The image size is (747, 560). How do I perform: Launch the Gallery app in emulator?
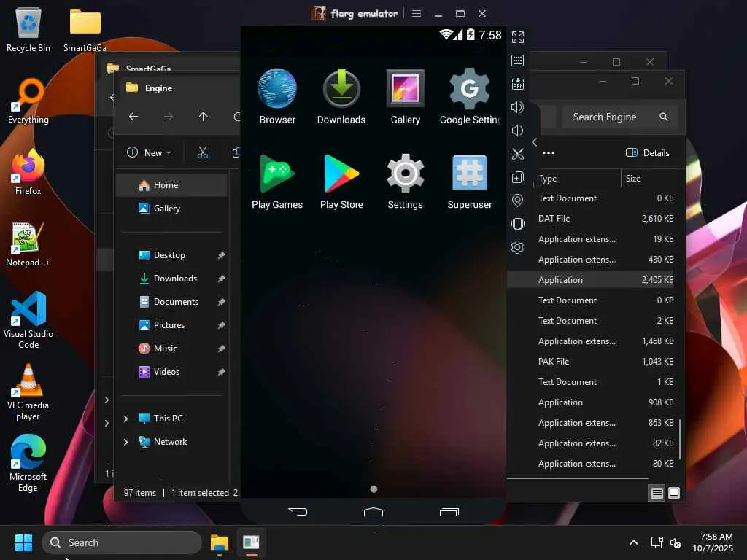coord(406,97)
